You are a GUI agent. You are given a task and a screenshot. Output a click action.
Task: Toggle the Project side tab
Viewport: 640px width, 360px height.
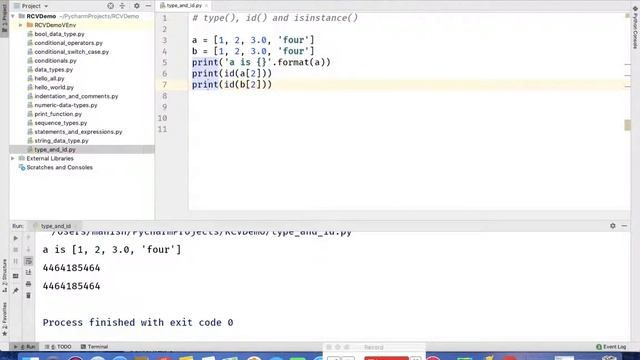tap(4, 18)
